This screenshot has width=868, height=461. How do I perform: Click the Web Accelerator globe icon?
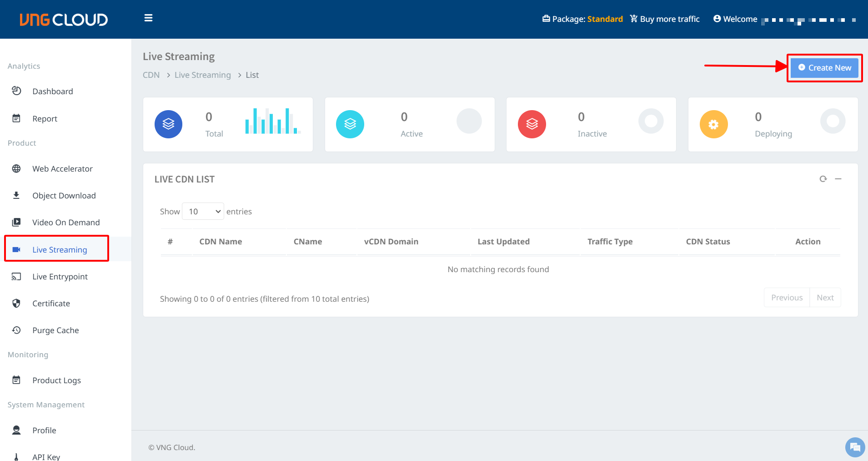pos(16,169)
